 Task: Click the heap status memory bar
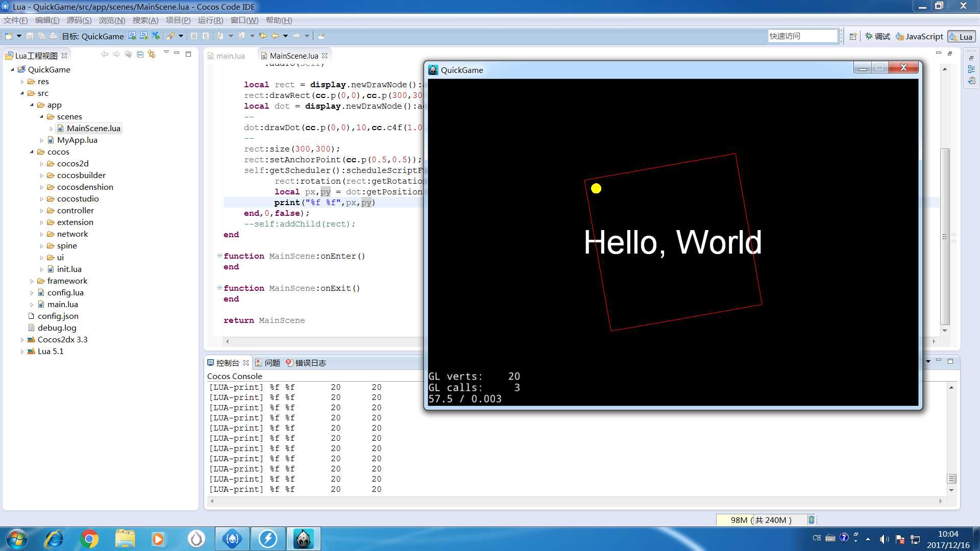[x=761, y=520]
